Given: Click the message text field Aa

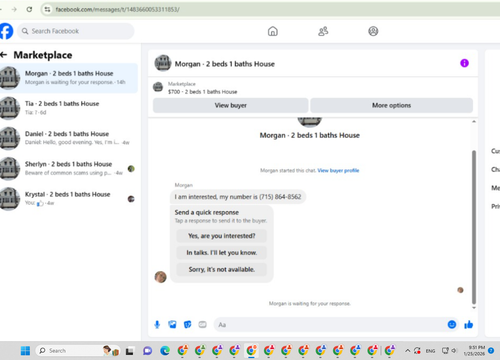Looking at the screenshot, I should pyautogui.click(x=331, y=325).
